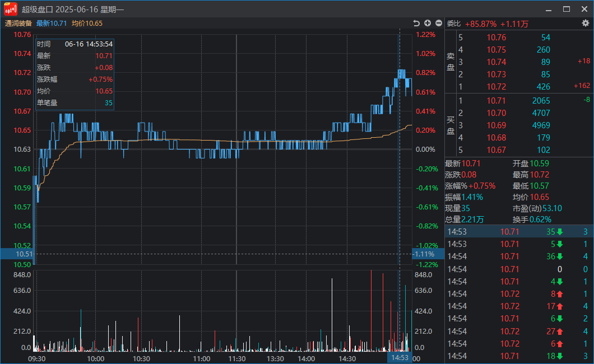This screenshot has width=594, height=364.
Task: Click the 买盘 section label
Action: (x=451, y=125)
